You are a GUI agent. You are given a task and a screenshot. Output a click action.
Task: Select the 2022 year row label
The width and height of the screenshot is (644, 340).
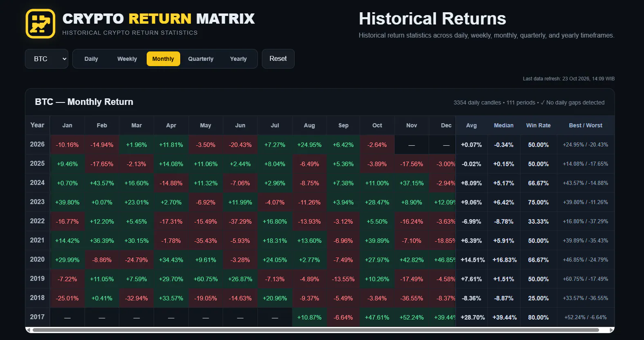(x=38, y=221)
